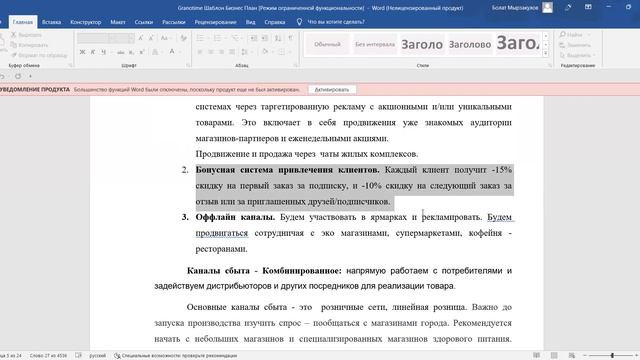Image resolution: width=640 pixels, height=360 pixels.
Task: Open the Customize Quick Access Toolbar arrow
Action: point(30,76)
